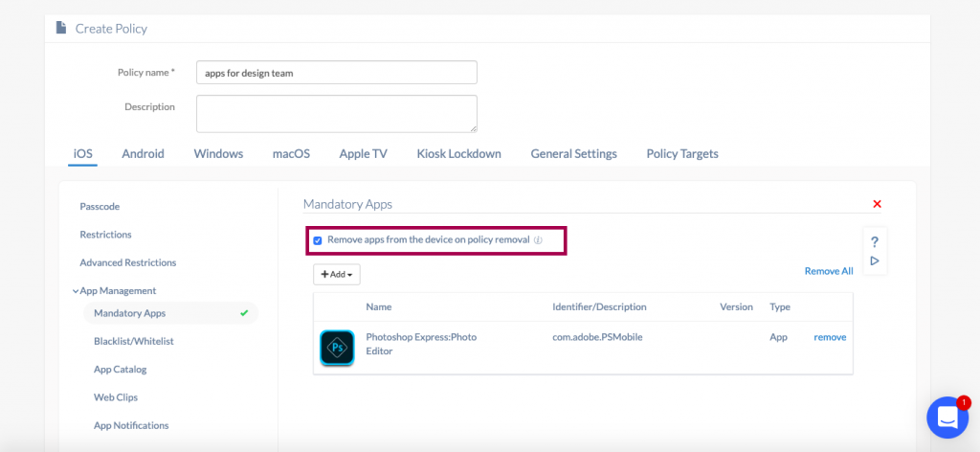This screenshot has width=980, height=452.
Task: Click the question mark help icon
Action: 875,242
